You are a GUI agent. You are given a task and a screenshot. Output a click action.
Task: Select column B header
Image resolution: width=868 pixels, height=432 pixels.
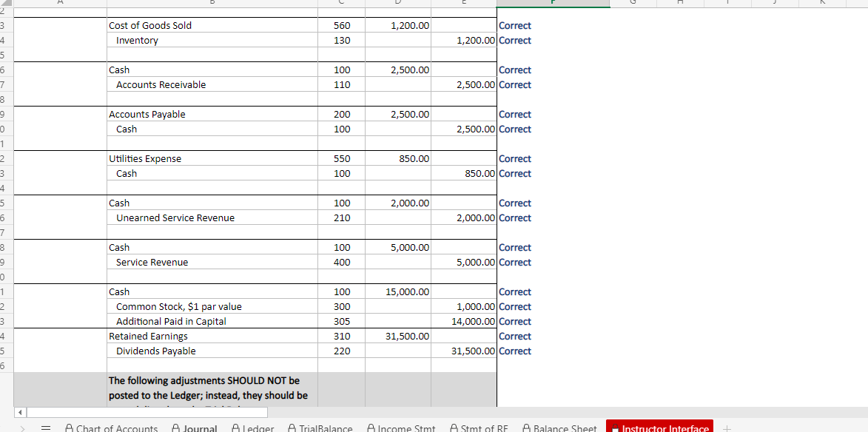(212, 2)
